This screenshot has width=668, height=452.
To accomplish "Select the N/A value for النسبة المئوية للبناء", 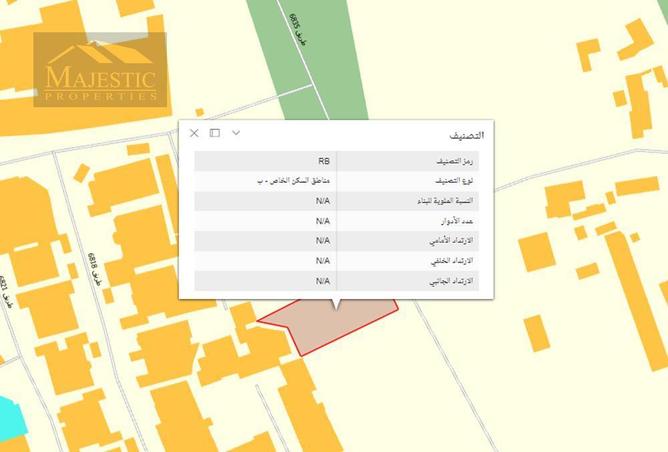I will tap(323, 201).
